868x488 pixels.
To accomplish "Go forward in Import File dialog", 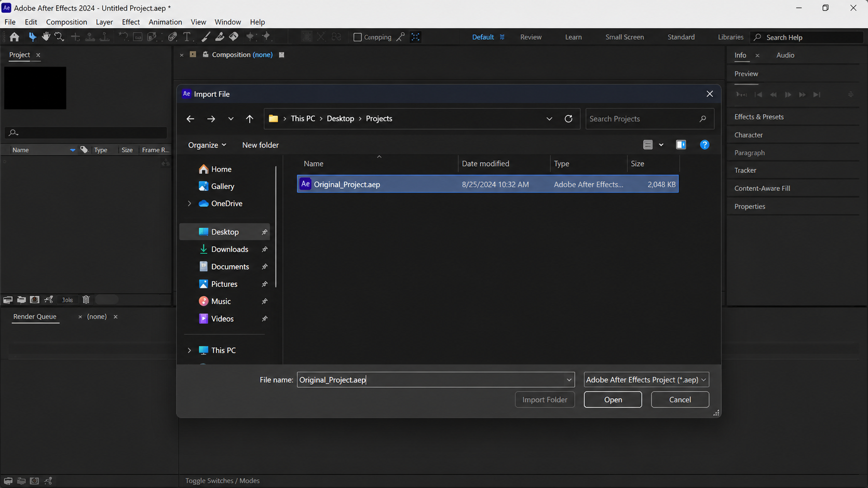I will (x=211, y=119).
